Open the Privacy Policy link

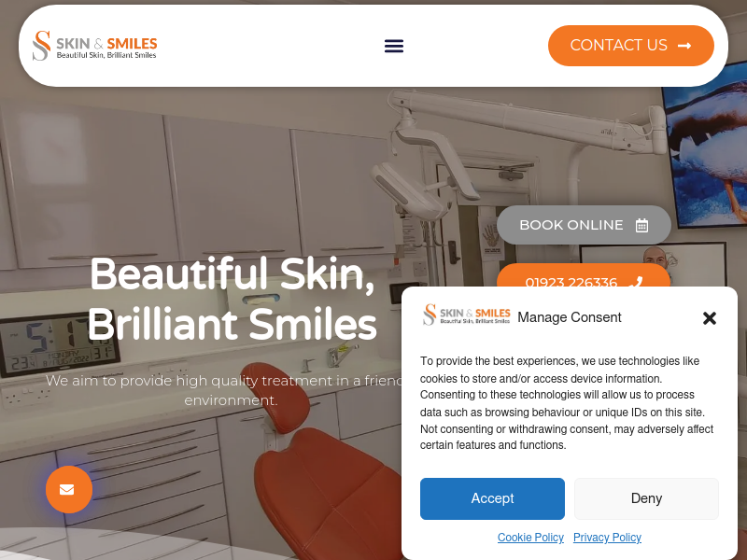coord(607,538)
